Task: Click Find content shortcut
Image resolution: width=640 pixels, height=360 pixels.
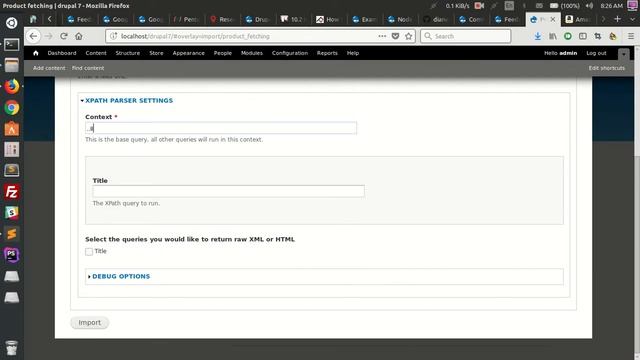Action: pyautogui.click(x=88, y=68)
